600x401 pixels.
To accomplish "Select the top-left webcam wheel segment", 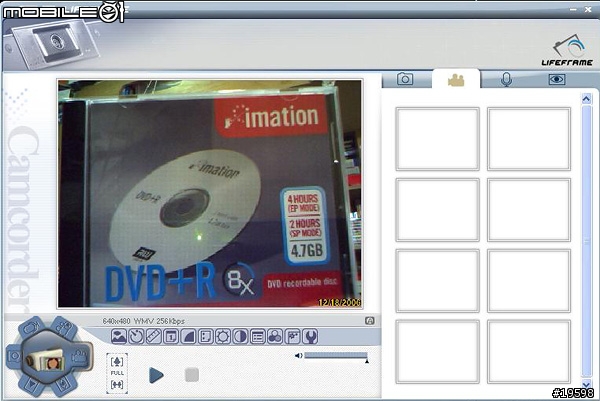I will (x=32, y=328).
